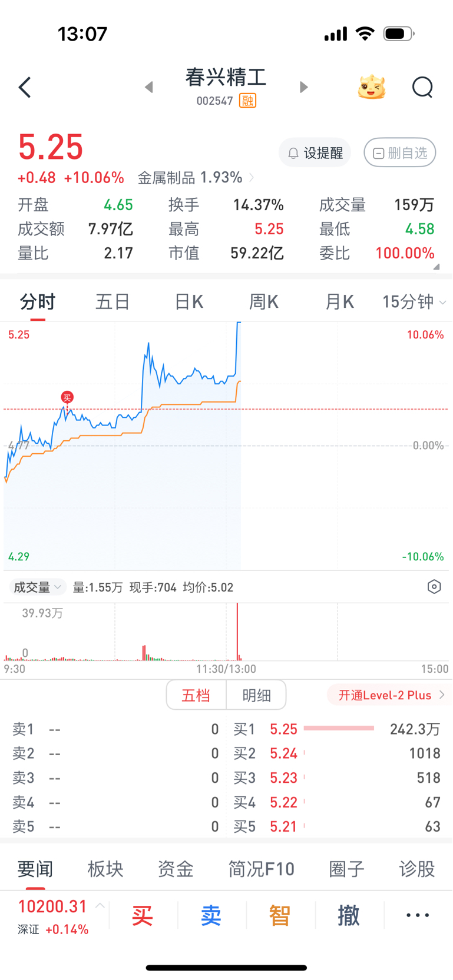Go to next stock with right triangle
The image size is (453, 980).
(303, 87)
